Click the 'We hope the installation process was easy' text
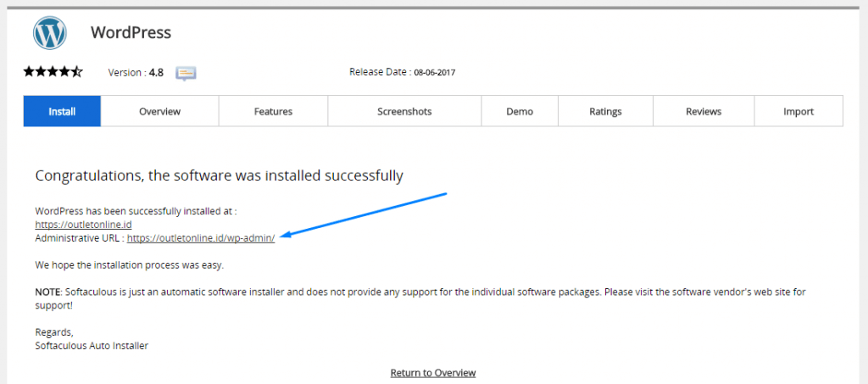The height and width of the screenshot is (384, 868). coord(130,265)
